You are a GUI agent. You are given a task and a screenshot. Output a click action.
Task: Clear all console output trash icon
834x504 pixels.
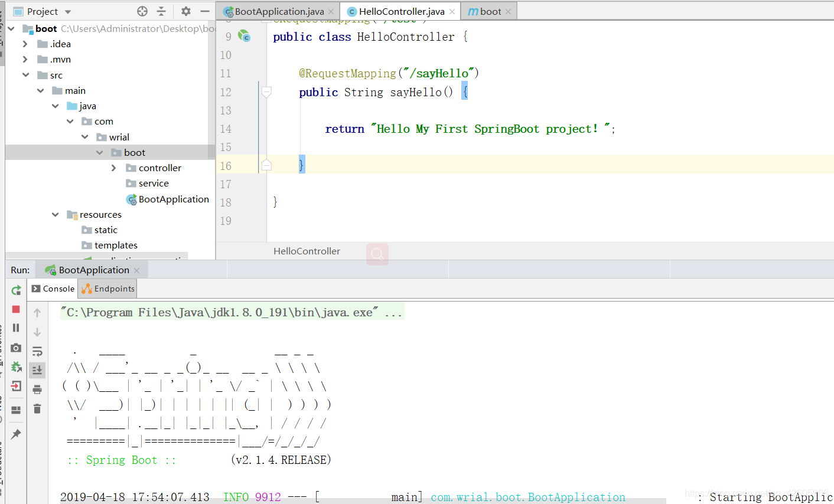pyautogui.click(x=37, y=408)
